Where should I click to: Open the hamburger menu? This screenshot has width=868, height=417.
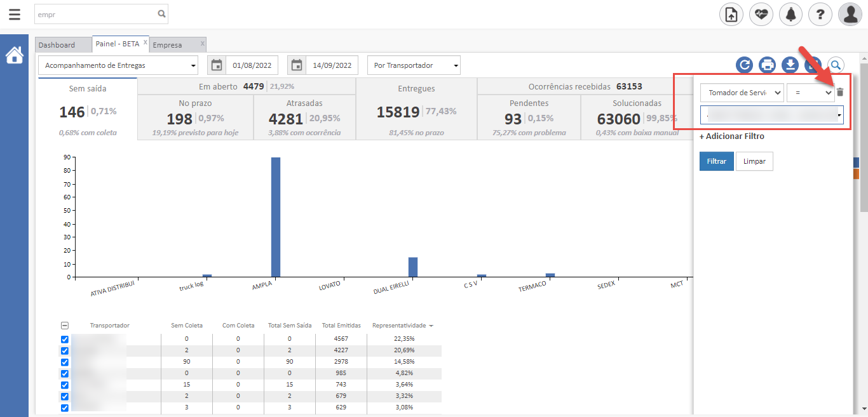14,14
